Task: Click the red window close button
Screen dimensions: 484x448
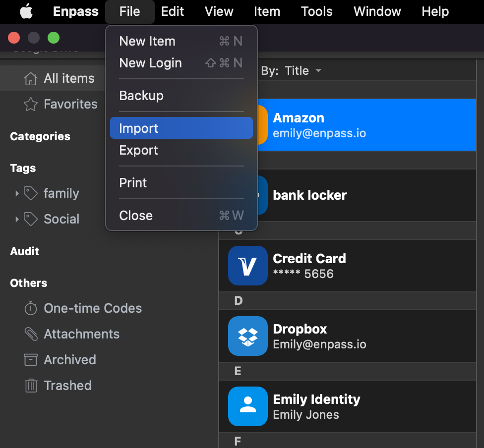Action: pos(14,38)
